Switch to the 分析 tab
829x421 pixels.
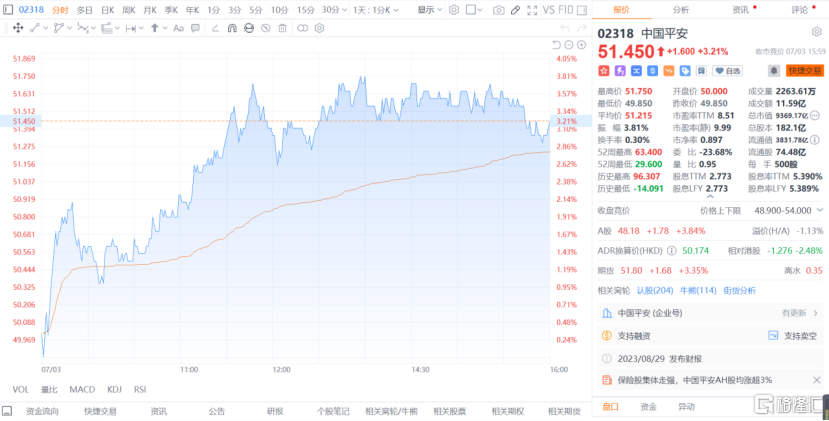click(x=681, y=10)
